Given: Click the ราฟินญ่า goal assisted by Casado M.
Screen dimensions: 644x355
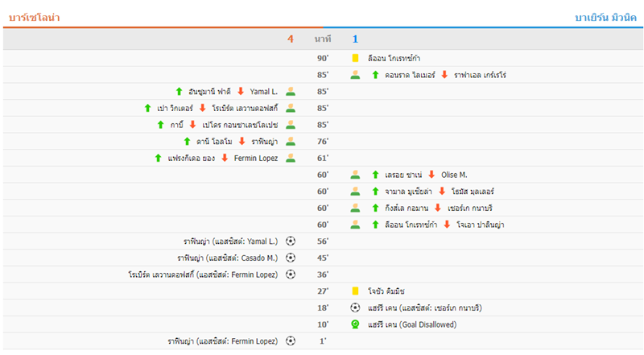Looking at the screenshot, I should (x=228, y=258).
